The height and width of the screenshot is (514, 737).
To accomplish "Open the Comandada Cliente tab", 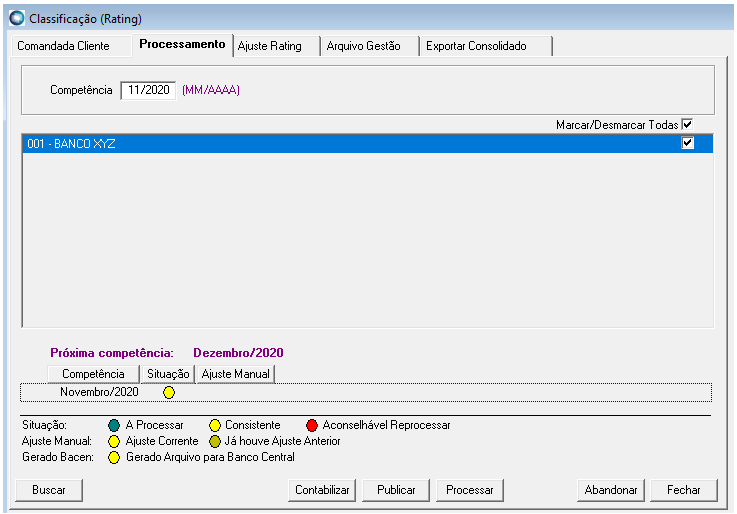I will 71,46.
